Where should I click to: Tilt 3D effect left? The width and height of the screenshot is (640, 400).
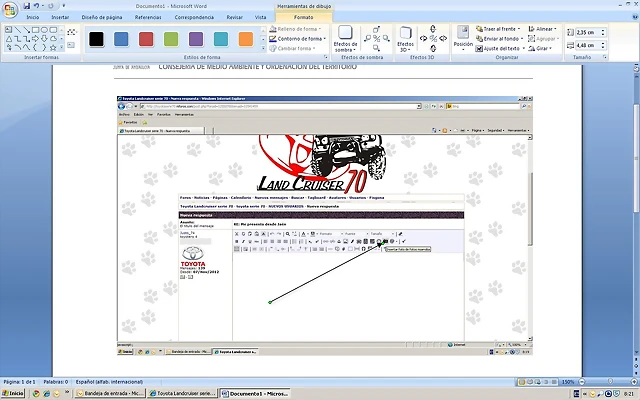pyautogui.click(x=424, y=38)
